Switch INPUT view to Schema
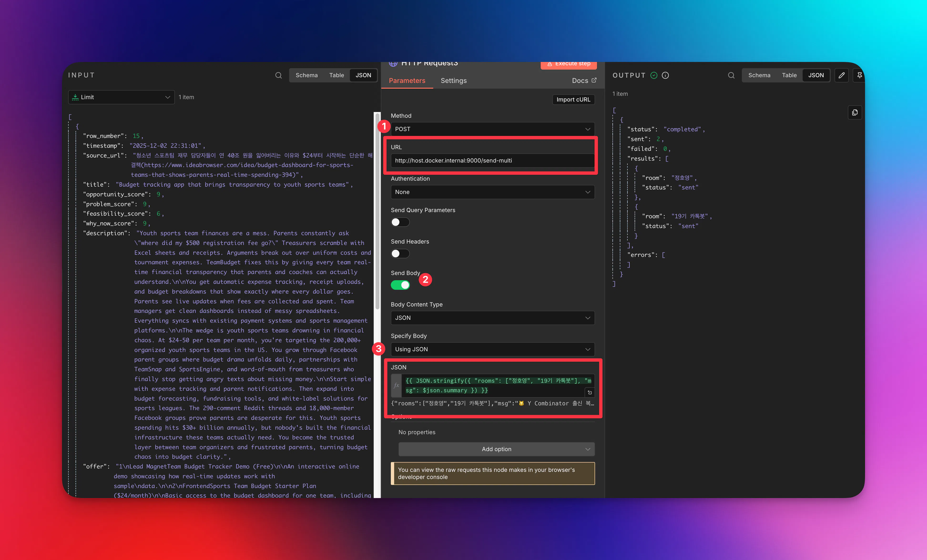927x560 pixels. (306, 75)
